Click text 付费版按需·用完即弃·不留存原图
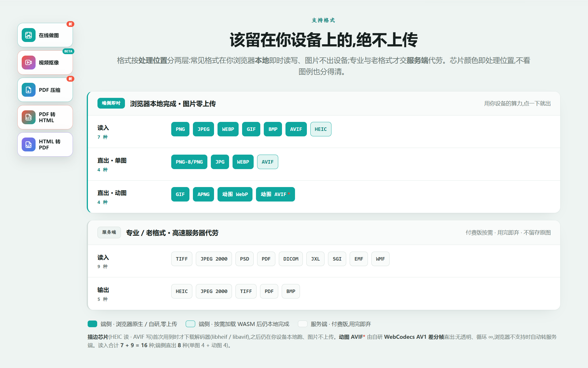 coord(508,232)
